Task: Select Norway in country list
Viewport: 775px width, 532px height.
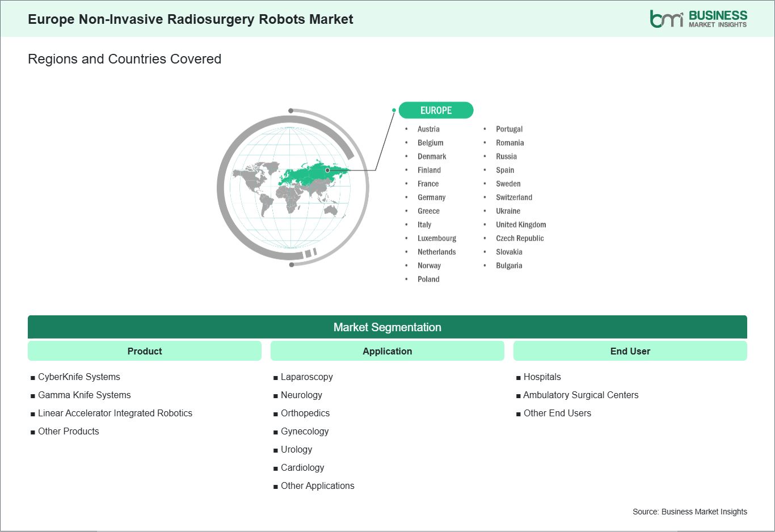Action: [429, 265]
